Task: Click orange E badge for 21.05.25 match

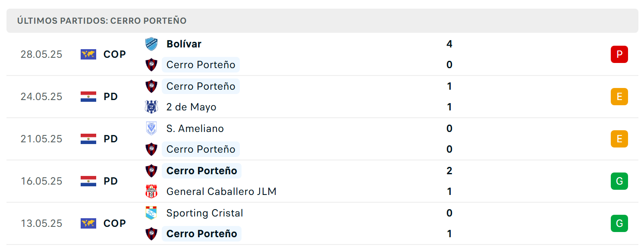Action: (x=619, y=139)
